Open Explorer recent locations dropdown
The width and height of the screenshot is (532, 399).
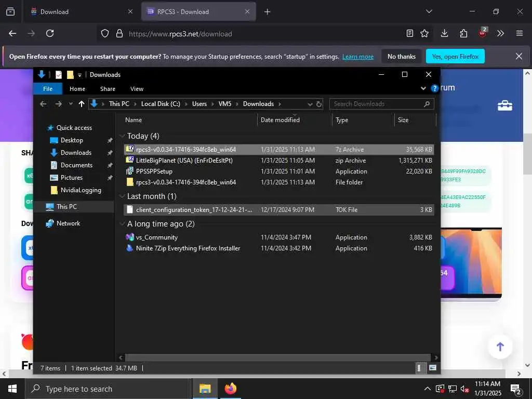pyautogui.click(x=71, y=104)
